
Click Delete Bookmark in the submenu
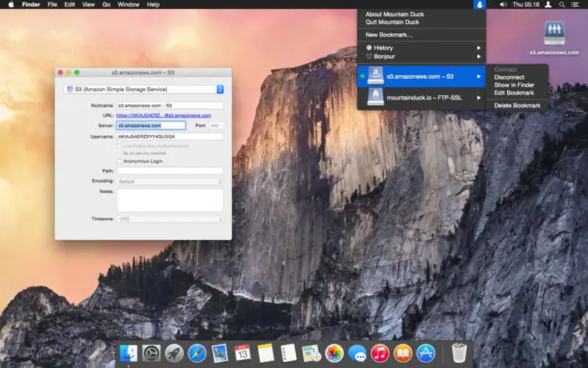517,105
